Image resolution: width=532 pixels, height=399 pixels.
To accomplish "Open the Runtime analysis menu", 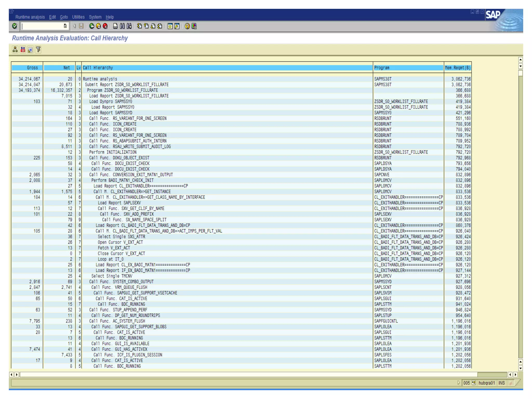I will (x=30, y=17).
